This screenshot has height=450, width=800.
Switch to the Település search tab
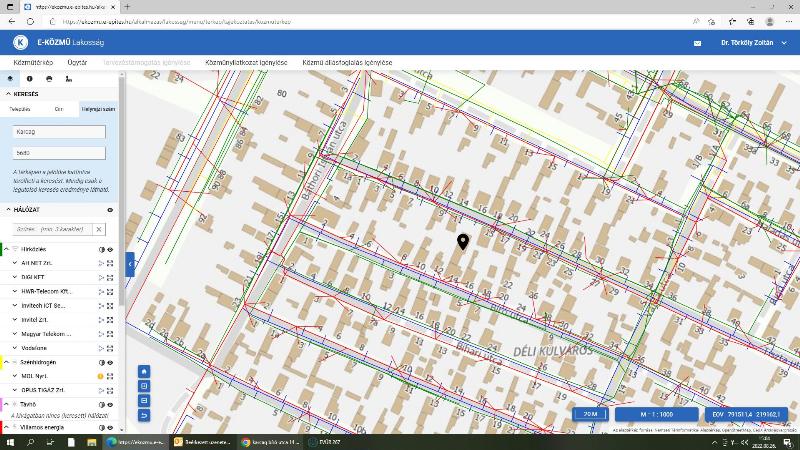click(x=20, y=109)
